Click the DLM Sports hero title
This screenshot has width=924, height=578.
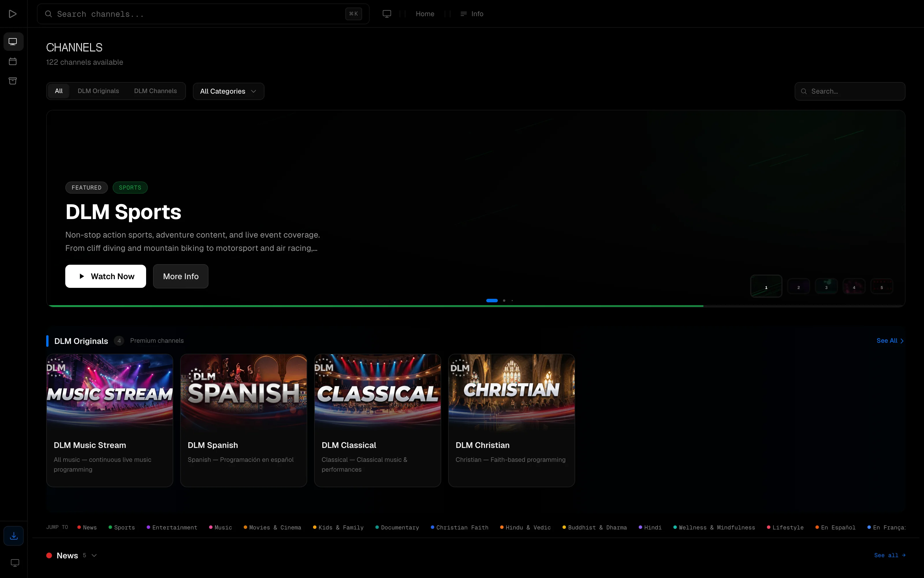pos(123,212)
